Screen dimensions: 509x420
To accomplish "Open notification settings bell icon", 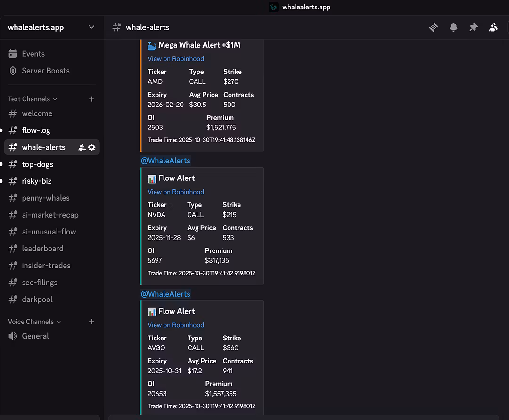I will point(453,27).
